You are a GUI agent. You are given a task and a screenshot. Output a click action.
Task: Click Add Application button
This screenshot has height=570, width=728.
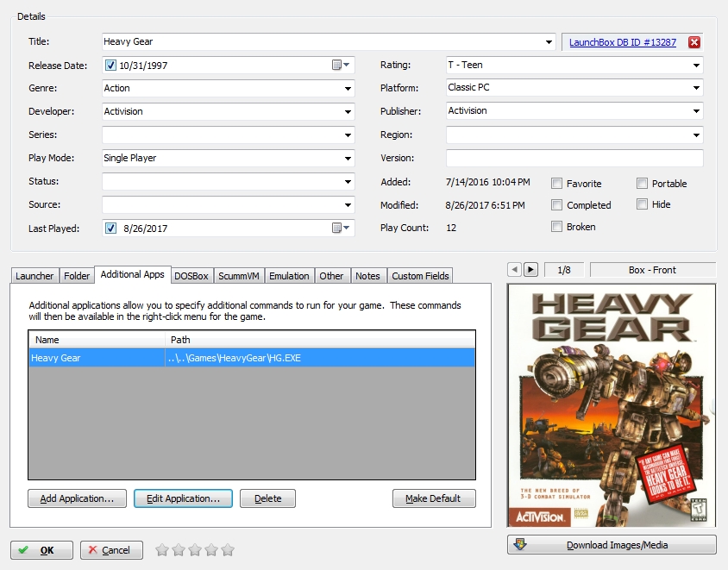pos(77,498)
